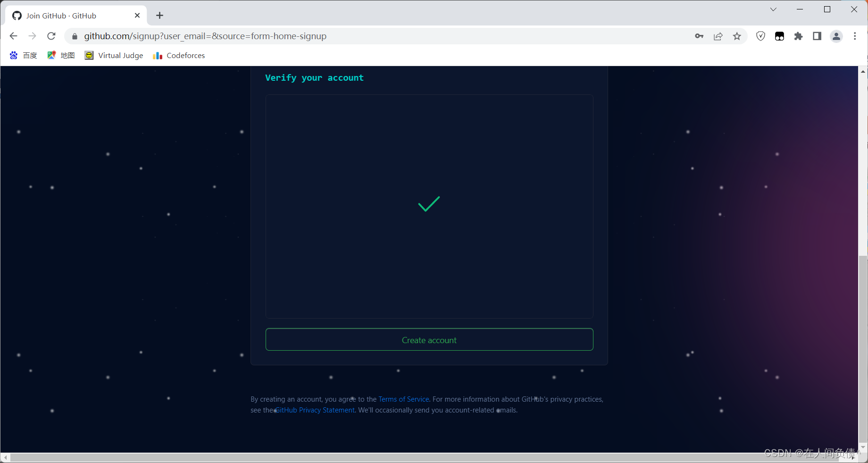Toggle the browser side panel
This screenshot has width=868, height=463.
click(x=817, y=36)
